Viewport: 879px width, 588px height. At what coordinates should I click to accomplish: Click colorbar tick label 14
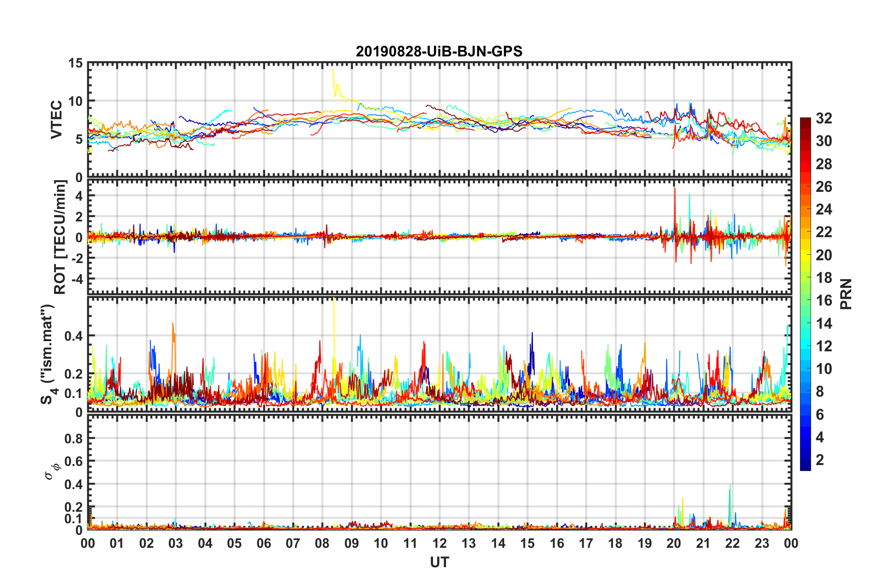tap(824, 324)
